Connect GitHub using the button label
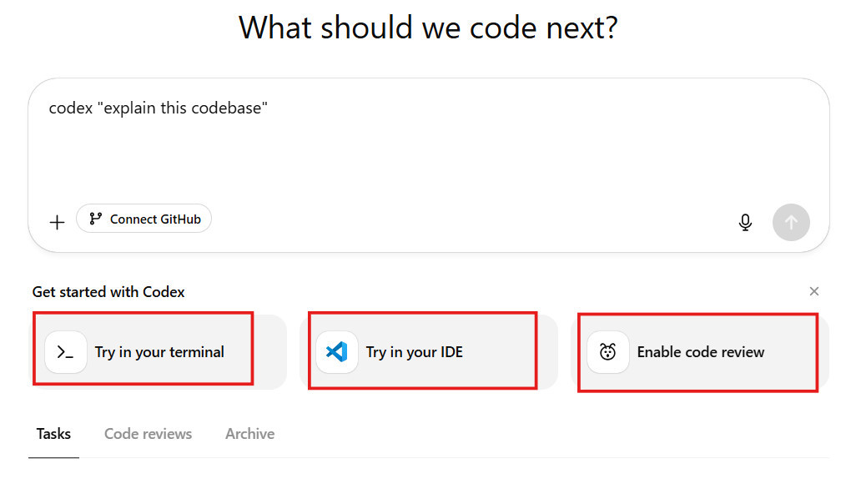The image size is (851, 504). [155, 219]
